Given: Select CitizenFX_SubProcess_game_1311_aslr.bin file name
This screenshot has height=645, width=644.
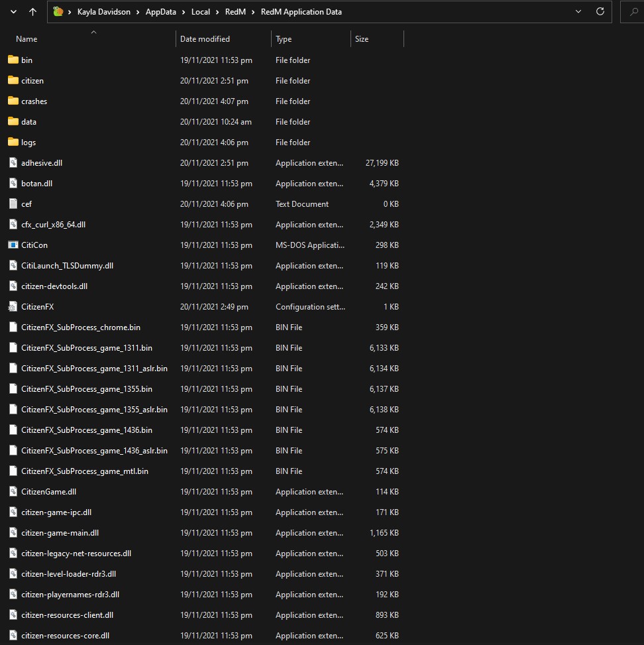Looking at the screenshot, I should pos(94,369).
